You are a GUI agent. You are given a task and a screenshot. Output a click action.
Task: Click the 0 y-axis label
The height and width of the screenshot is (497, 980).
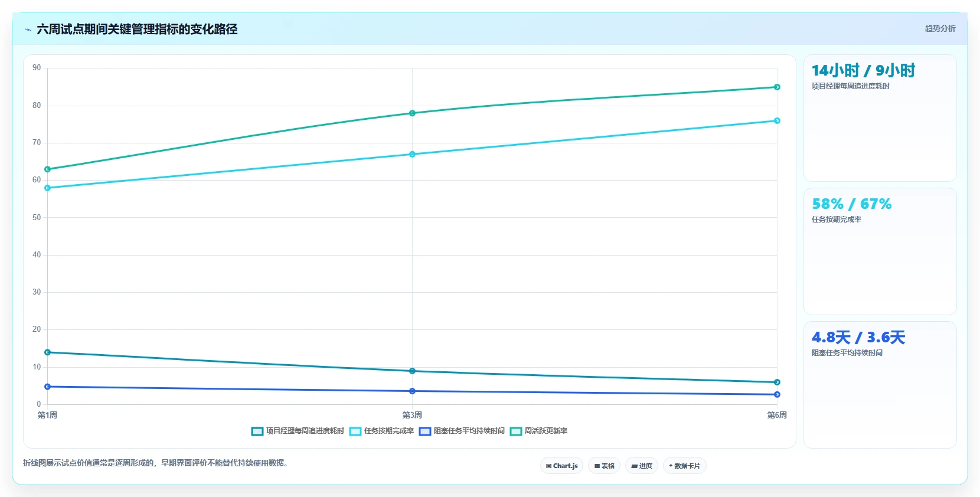pyautogui.click(x=39, y=404)
